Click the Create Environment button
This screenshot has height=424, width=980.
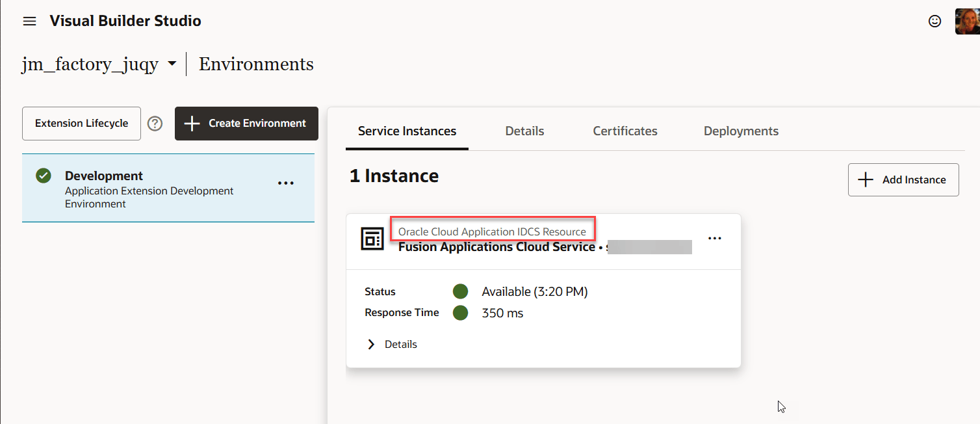(246, 124)
